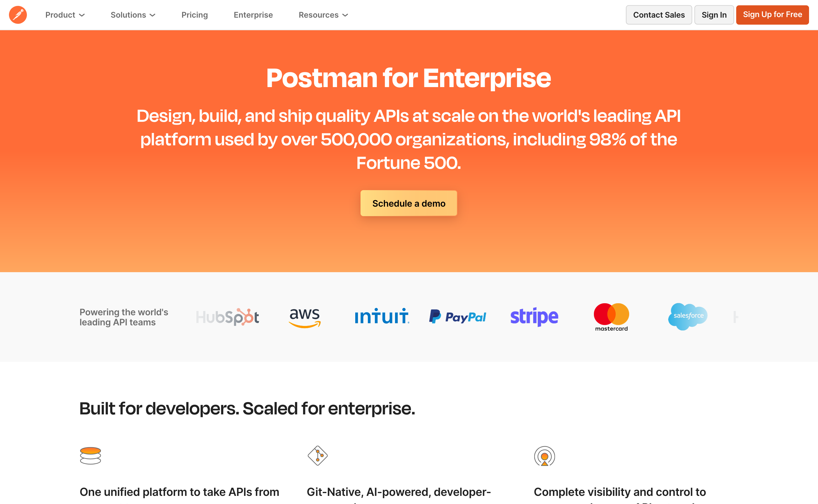Click the Schedule a demo button
Image resolution: width=818 pixels, height=504 pixels.
click(x=409, y=203)
